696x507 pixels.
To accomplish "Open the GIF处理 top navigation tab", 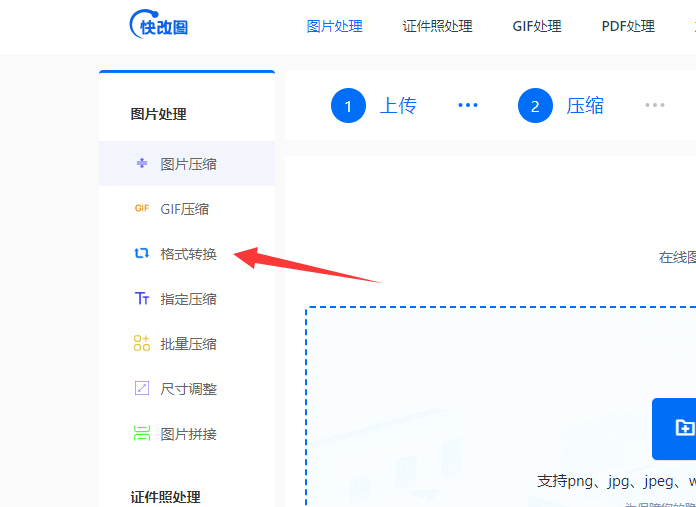I will pyautogui.click(x=537, y=26).
